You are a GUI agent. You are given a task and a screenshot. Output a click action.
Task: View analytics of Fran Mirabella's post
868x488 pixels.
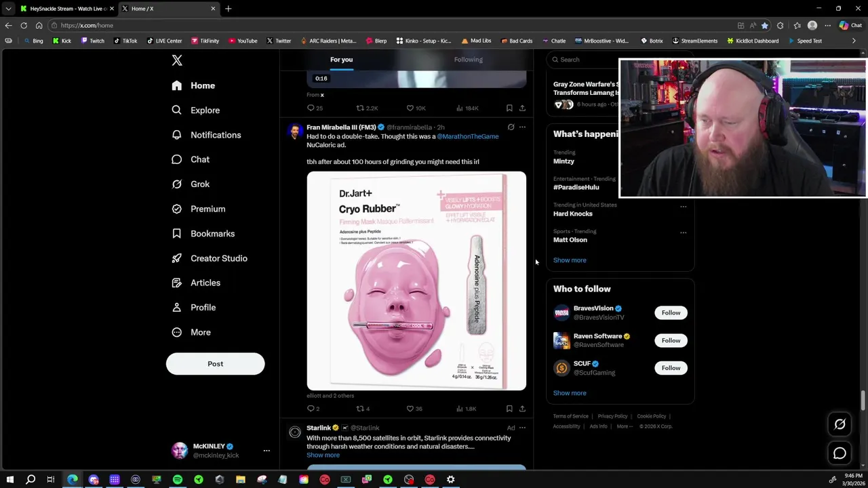(467, 409)
